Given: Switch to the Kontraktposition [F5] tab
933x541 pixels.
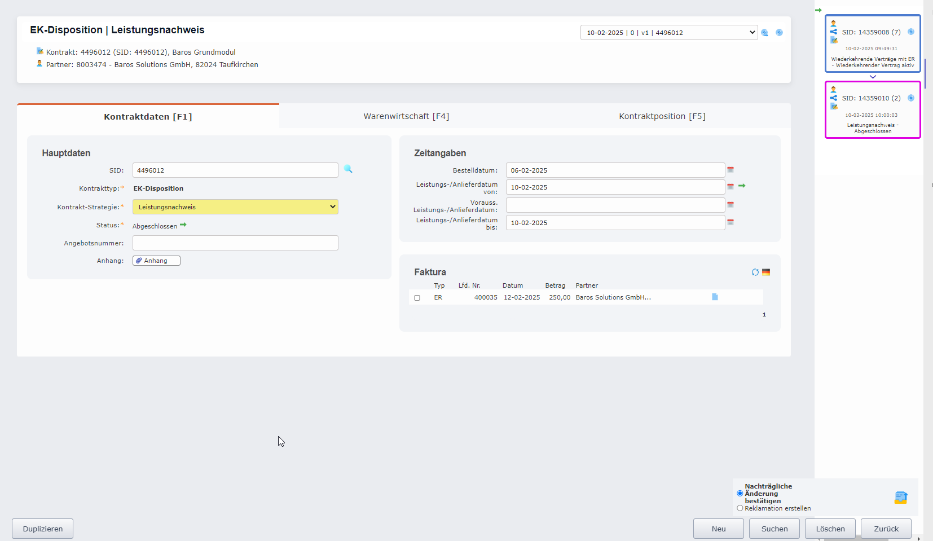Looking at the screenshot, I should [x=661, y=116].
